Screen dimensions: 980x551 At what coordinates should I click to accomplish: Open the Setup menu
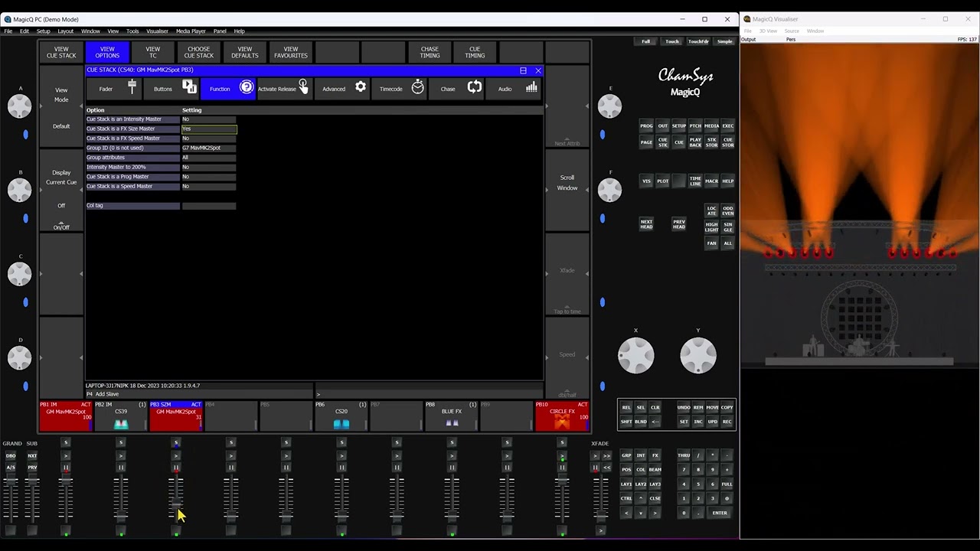point(44,31)
